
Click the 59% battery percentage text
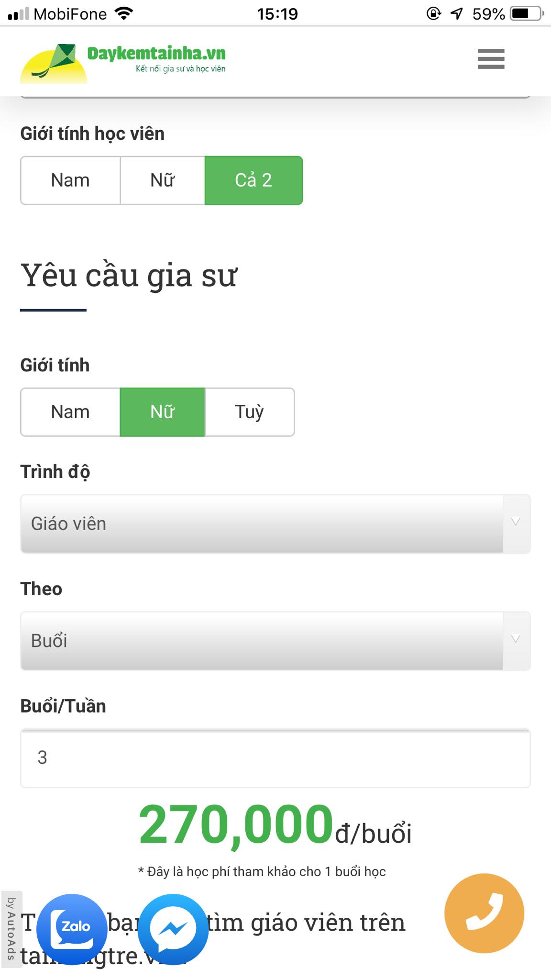click(x=489, y=13)
